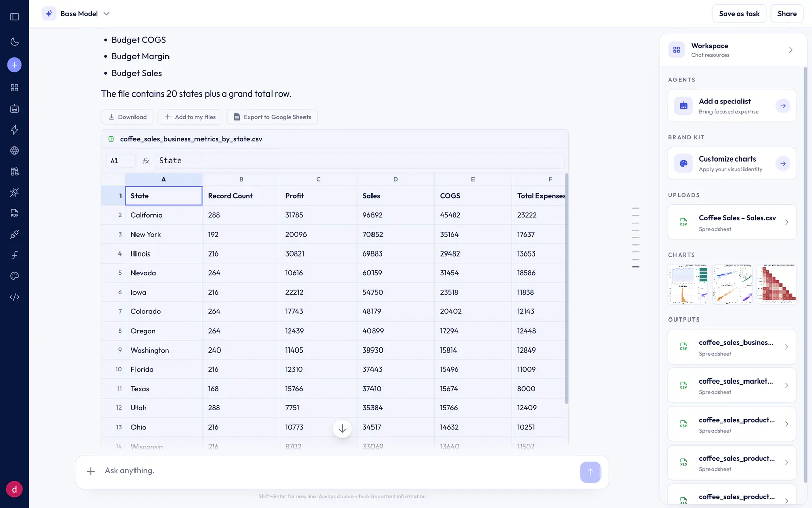Switch to dark mode moon icon
This screenshot has width=812, height=508.
click(14, 42)
